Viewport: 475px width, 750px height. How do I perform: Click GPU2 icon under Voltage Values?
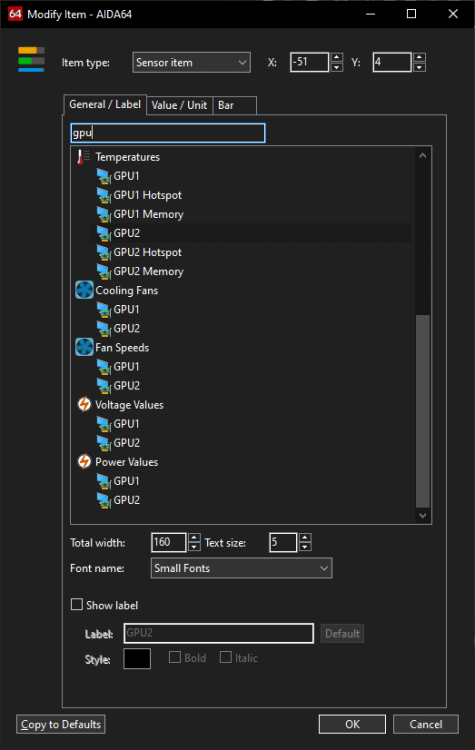[104, 443]
